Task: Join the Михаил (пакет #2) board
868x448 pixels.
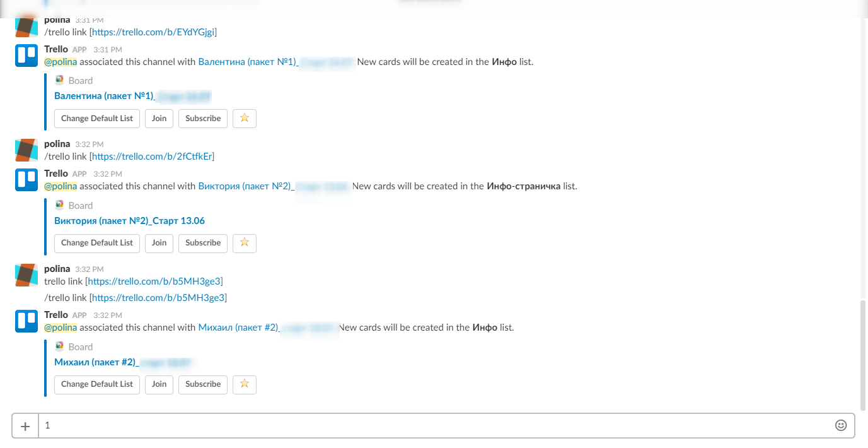Action: 159,384
